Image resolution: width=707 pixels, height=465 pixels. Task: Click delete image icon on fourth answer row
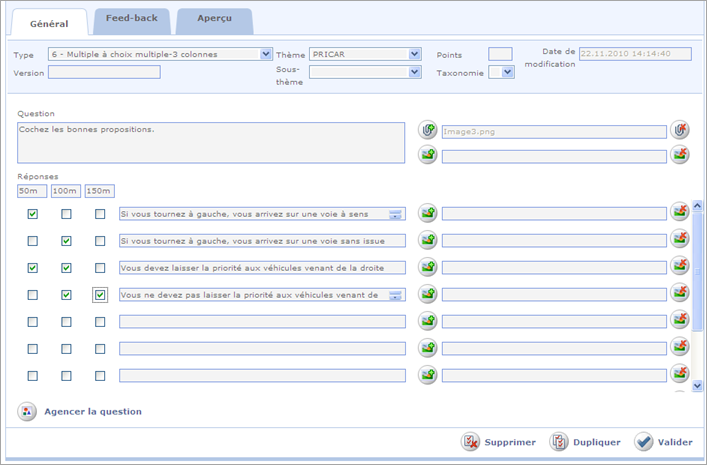tap(680, 294)
